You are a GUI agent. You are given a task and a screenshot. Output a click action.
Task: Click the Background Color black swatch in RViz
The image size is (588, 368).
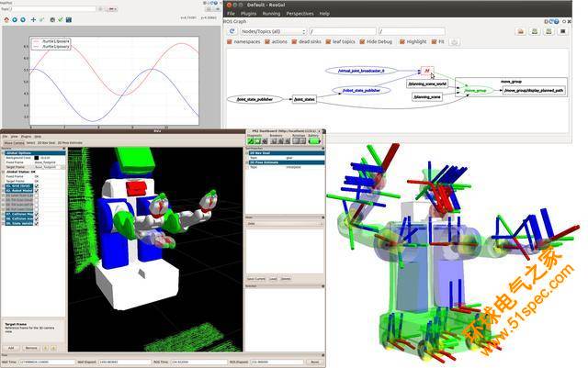pos(37,158)
